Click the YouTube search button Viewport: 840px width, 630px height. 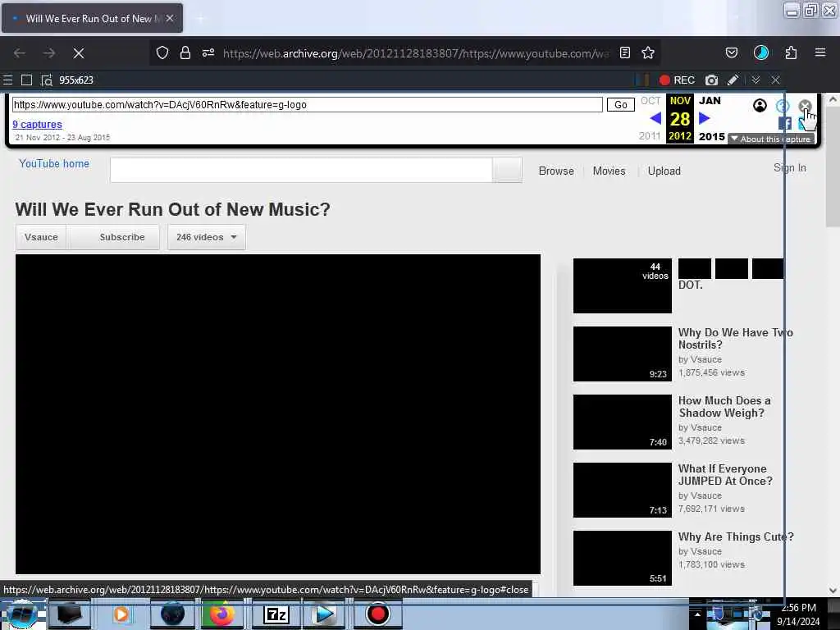click(507, 170)
